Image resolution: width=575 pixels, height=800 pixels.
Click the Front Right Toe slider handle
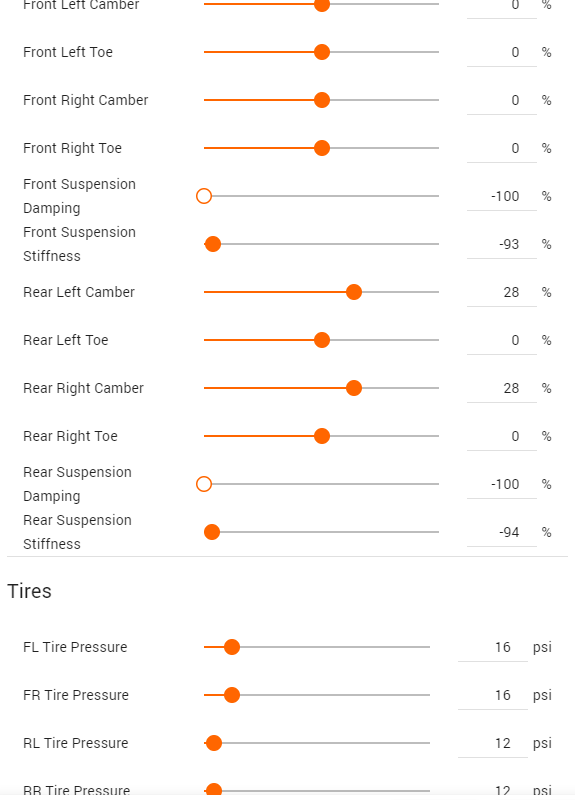click(321, 148)
